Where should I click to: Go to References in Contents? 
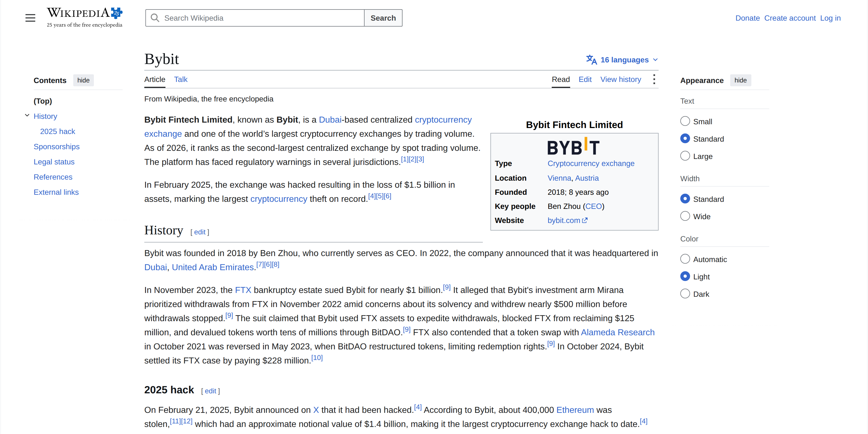(53, 177)
